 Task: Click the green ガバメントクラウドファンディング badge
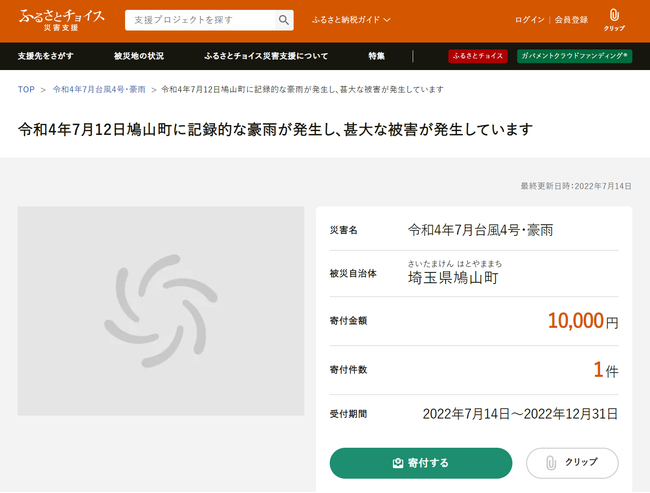click(574, 56)
